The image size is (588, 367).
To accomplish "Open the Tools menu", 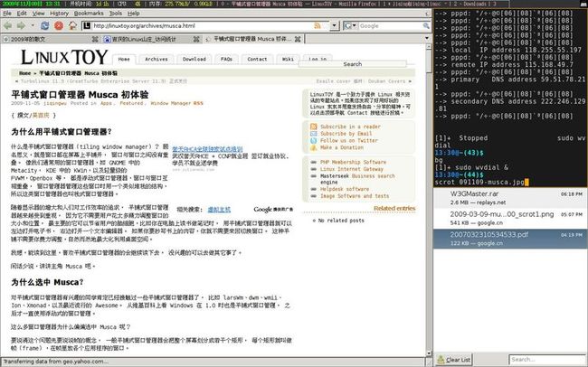I will click(116, 14).
